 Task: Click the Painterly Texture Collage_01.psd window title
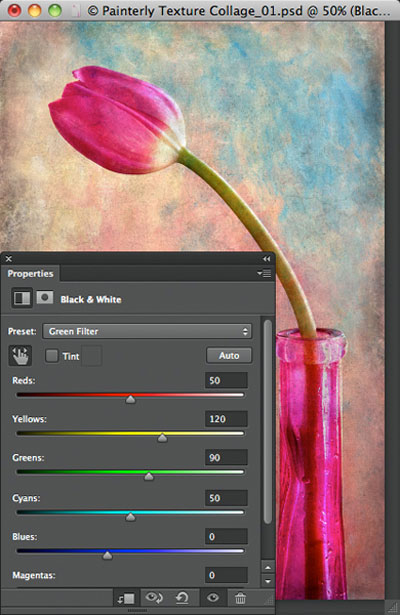pyautogui.click(x=239, y=11)
